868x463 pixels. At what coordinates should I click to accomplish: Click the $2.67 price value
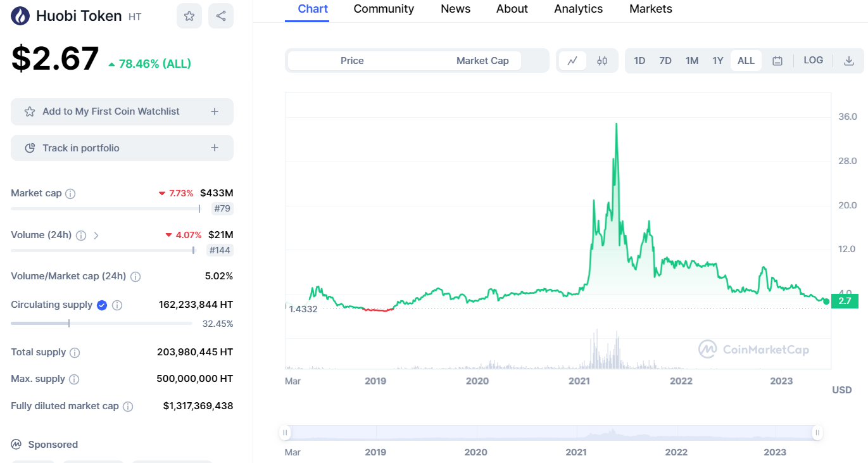coord(55,59)
